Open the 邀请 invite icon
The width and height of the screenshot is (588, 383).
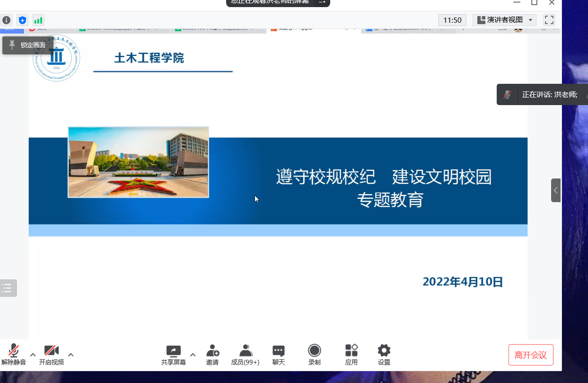point(212,351)
